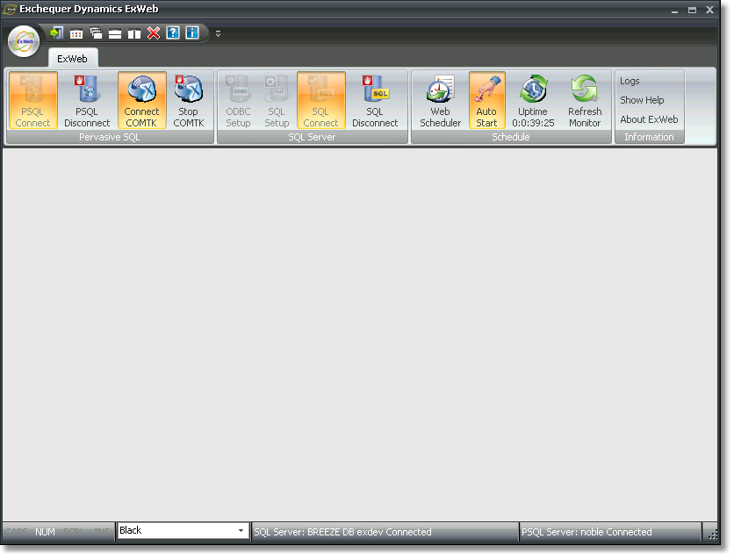
Task: Click the PSQL Connect button
Action: (x=32, y=101)
